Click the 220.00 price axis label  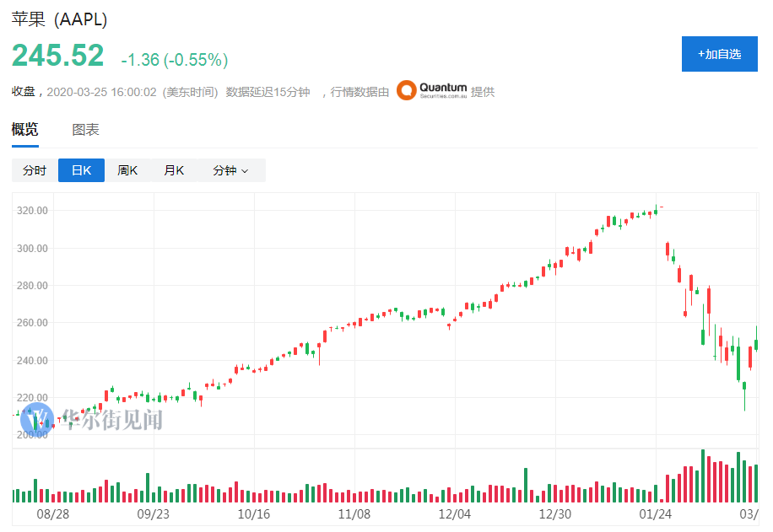33,397
